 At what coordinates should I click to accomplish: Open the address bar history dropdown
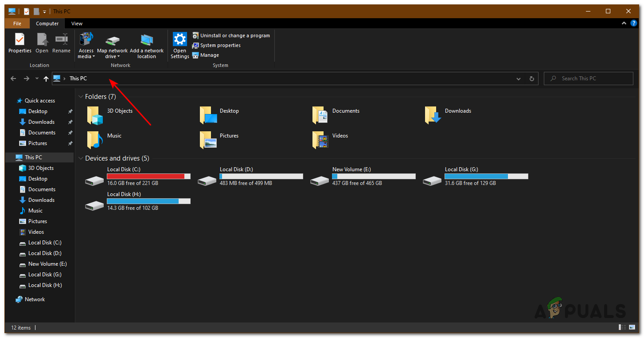coord(519,79)
